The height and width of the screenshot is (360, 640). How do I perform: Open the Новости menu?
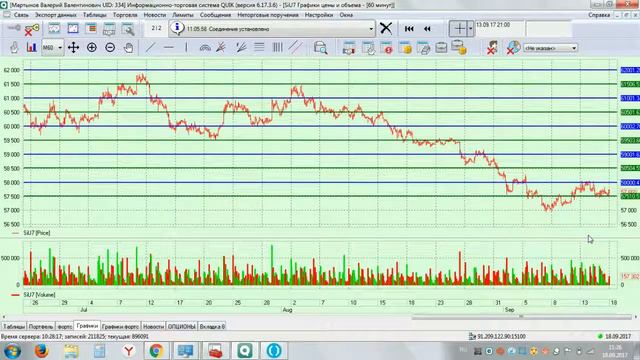pyautogui.click(x=155, y=15)
